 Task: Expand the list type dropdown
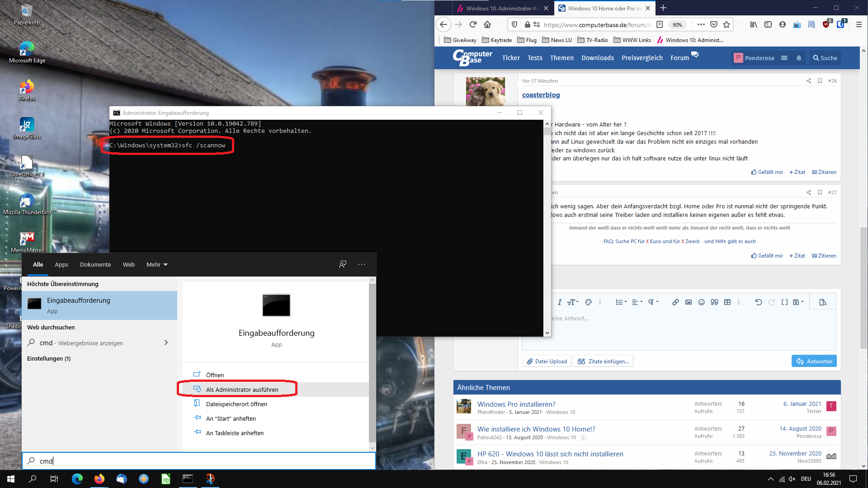(621, 302)
